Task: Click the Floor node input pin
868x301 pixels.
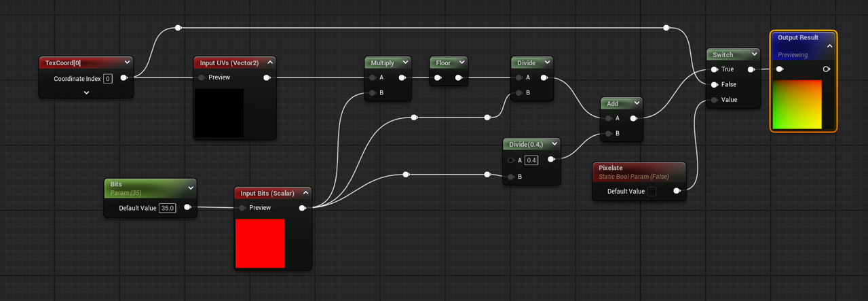Action: 438,77
